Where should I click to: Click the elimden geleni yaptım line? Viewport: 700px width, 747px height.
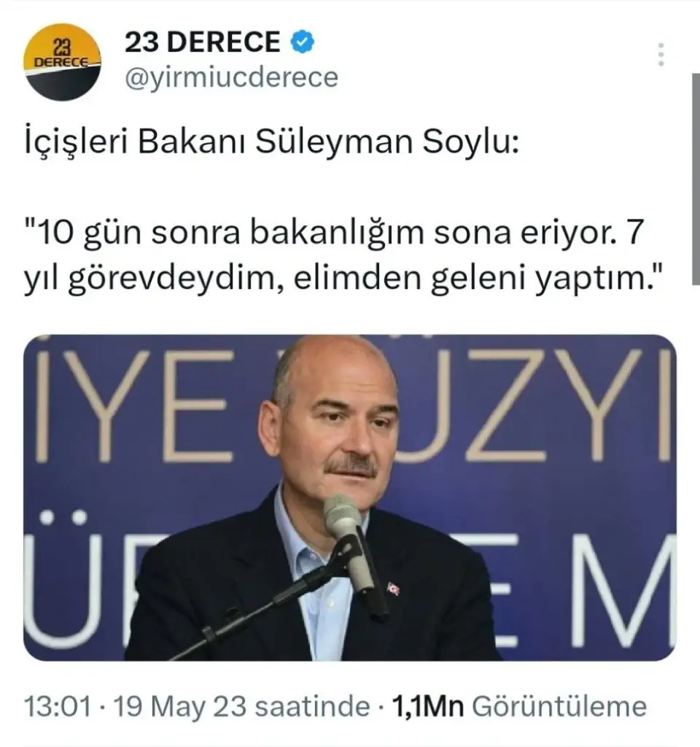[478, 278]
